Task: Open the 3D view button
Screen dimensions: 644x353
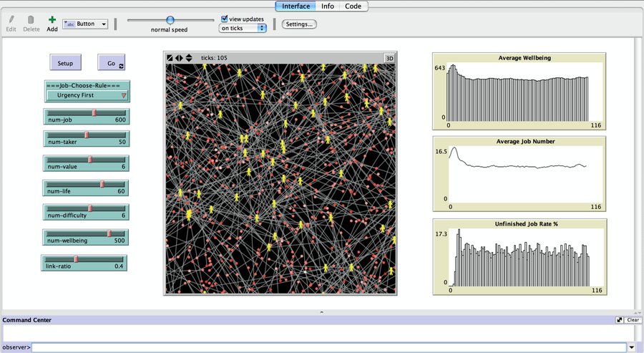Action: pyautogui.click(x=390, y=58)
